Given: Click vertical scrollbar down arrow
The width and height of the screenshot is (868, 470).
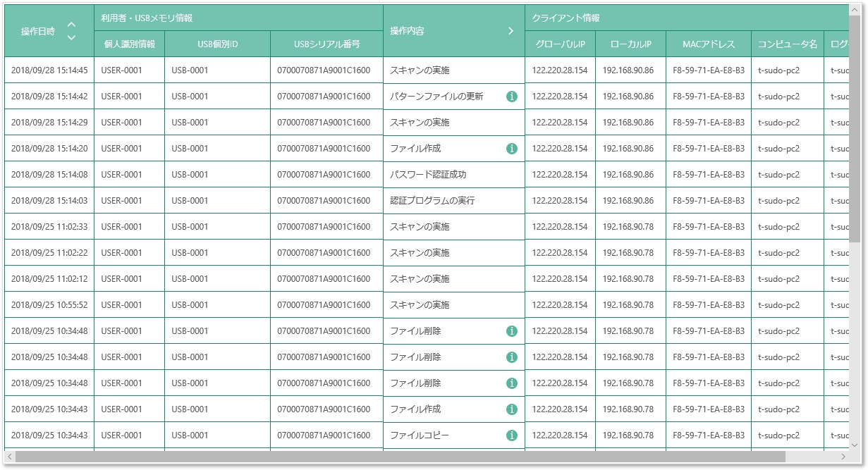Looking at the screenshot, I should (x=855, y=445).
